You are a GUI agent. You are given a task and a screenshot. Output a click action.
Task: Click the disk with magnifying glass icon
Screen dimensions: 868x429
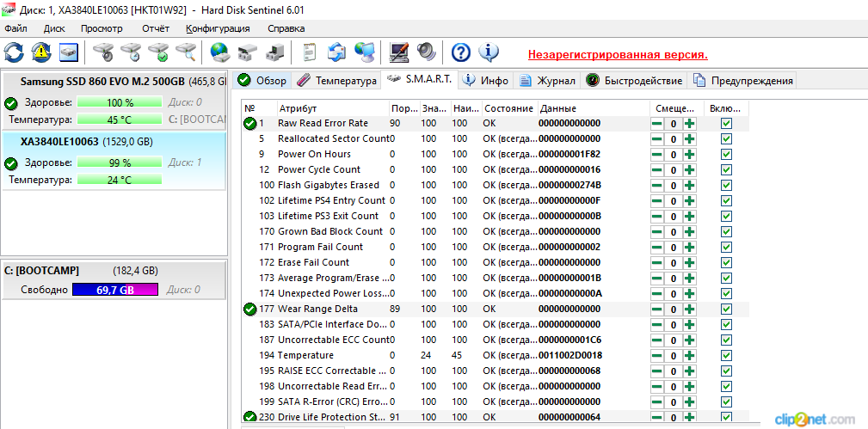[186, 52]
